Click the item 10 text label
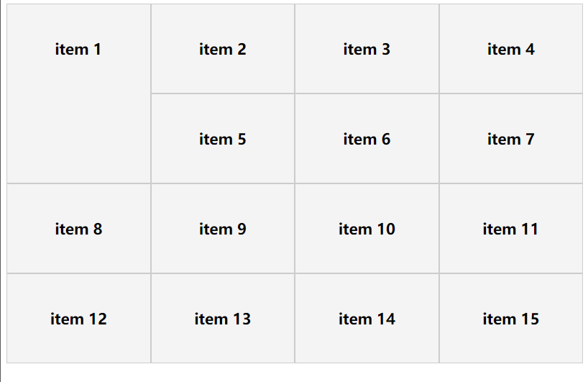The height and width of the screenshot is (382, 588). 367,229
